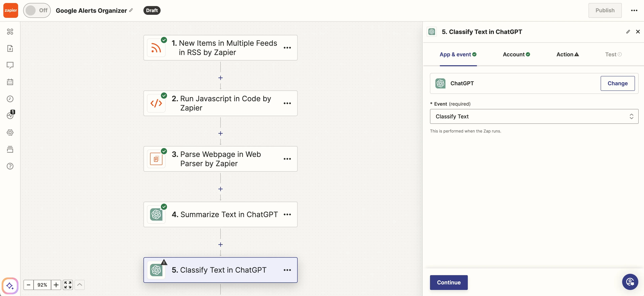644x296 pixels.
Task: Click the zap details sidebar icon
Action: 10,48
